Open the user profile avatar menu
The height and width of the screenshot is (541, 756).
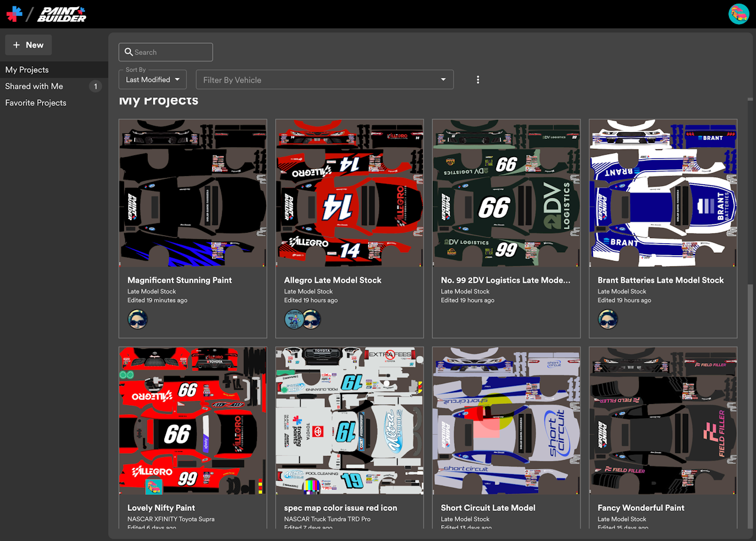click(x=738, y=14)
